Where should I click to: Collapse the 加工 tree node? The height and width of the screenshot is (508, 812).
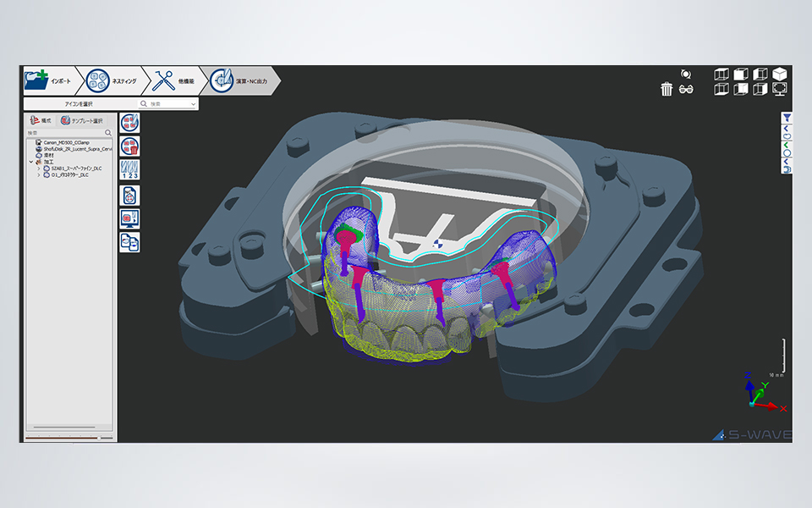pos(31,162)
